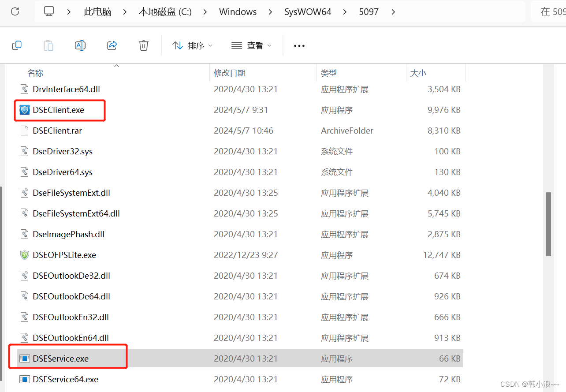Sort files by 类型 column header
The image size is (566, 392).
[329, 73]
